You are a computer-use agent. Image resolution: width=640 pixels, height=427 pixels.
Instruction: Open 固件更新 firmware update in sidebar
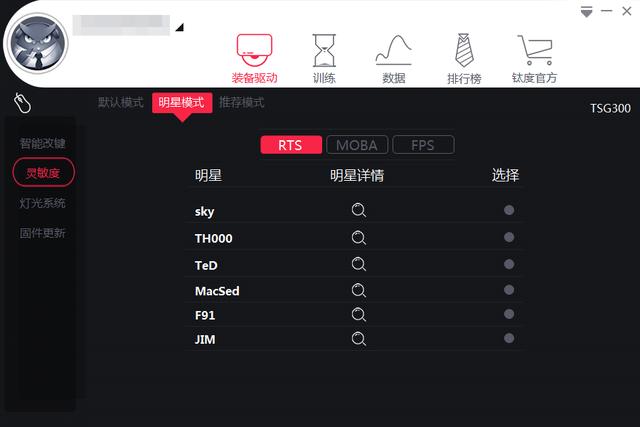42,233
